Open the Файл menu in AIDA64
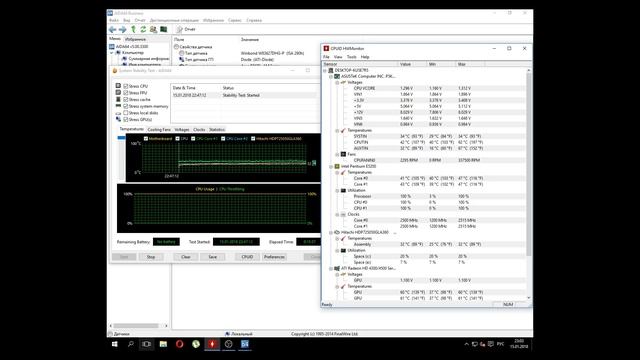 pos(114,20)
